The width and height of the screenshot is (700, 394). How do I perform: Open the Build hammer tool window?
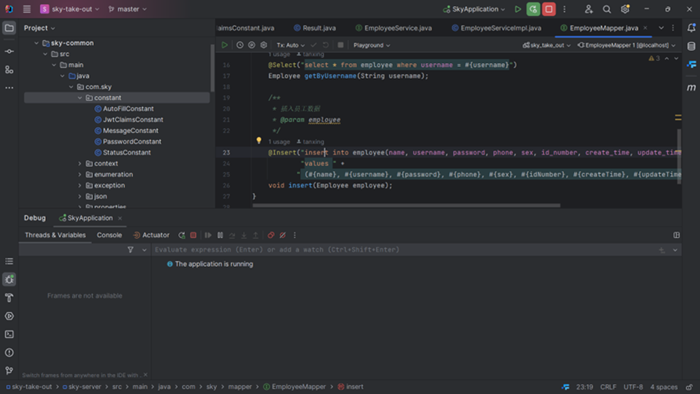pos(9,298)
